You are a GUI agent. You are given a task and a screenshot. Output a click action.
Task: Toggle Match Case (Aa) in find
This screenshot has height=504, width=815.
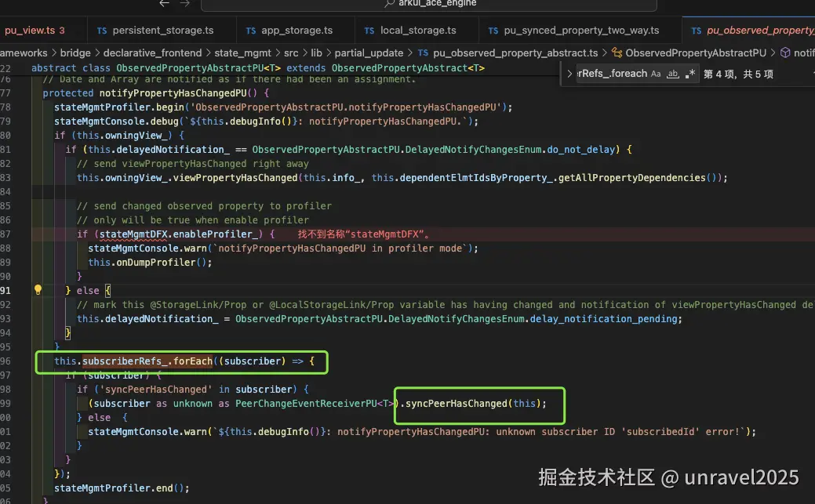[656, 74]
